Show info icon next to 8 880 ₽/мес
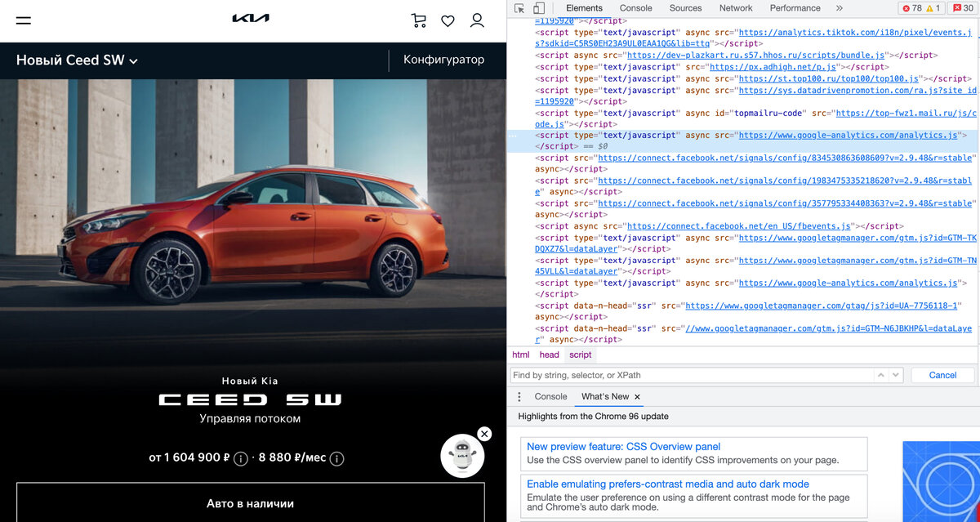The height and width of the screenshot is (522, 980). [336, 458]
